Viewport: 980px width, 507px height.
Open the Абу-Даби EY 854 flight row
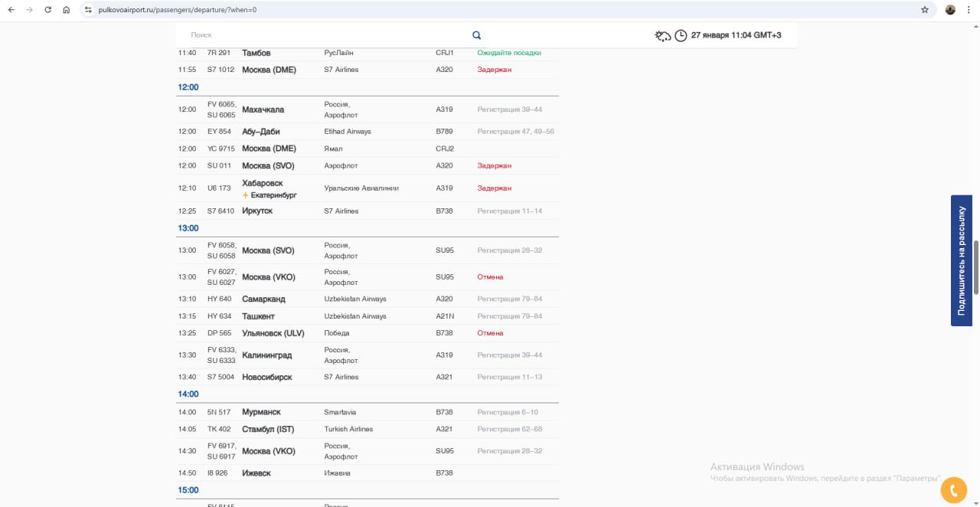[261, 132]
